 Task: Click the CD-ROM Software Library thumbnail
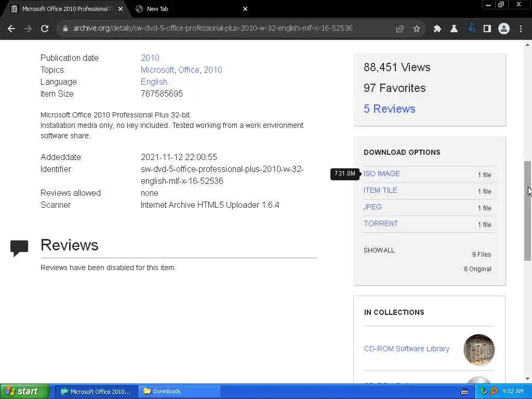(479, 350)
